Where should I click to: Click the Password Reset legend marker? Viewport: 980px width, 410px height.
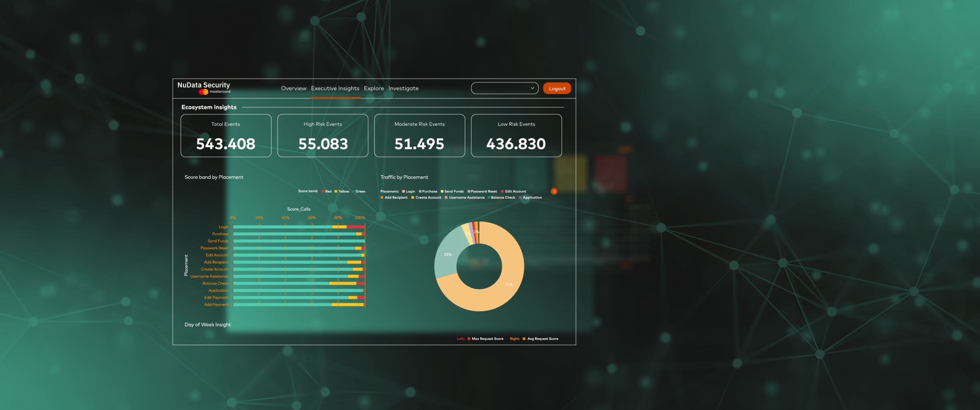coord(469,191)
